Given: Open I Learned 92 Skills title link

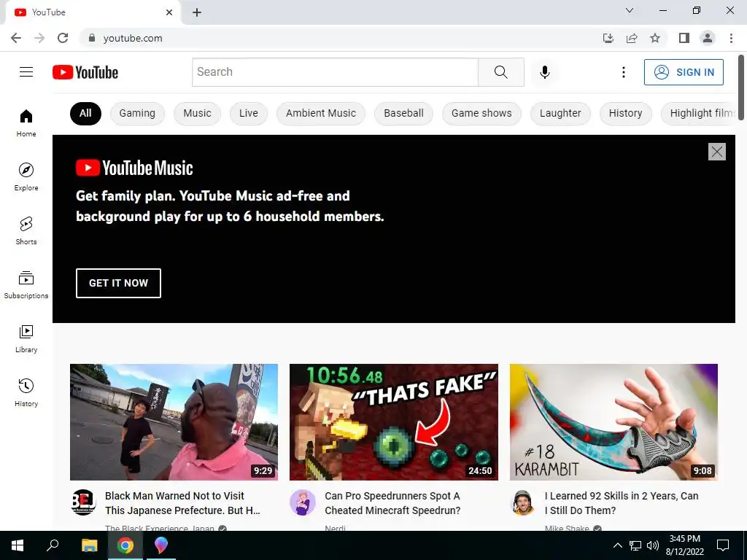Looking at the screenshot, I should coord(622,503).
